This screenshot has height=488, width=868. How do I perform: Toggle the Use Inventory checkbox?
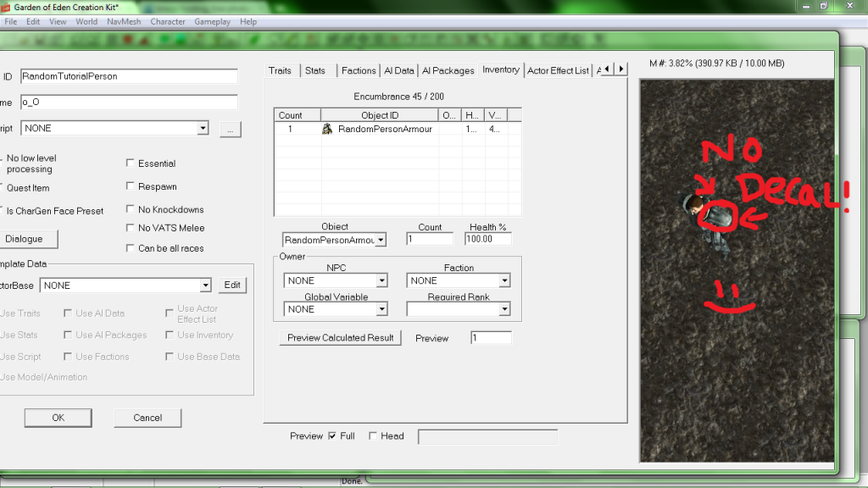click(170, 335)
